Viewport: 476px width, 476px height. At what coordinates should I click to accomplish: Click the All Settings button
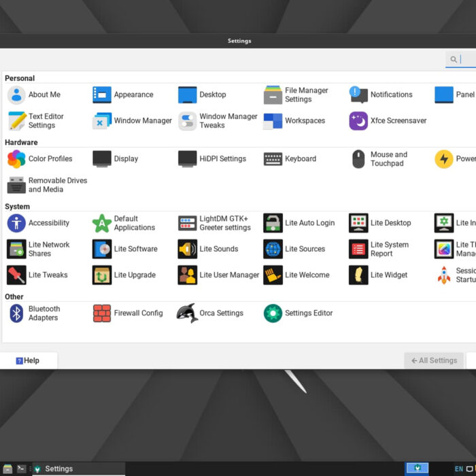(x=434, y=360)
